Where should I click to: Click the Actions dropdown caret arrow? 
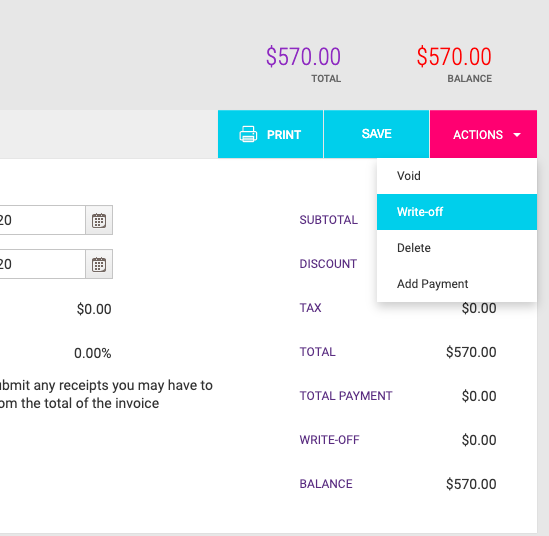pyautogui.click(x=517, y=135)
